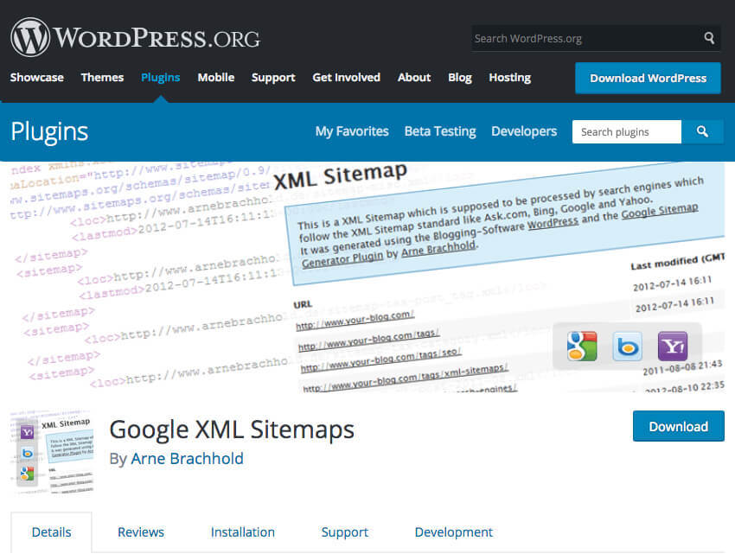Go to Developers page
The height and width of the screenshot is (560, 735).
tap(524, 131)
